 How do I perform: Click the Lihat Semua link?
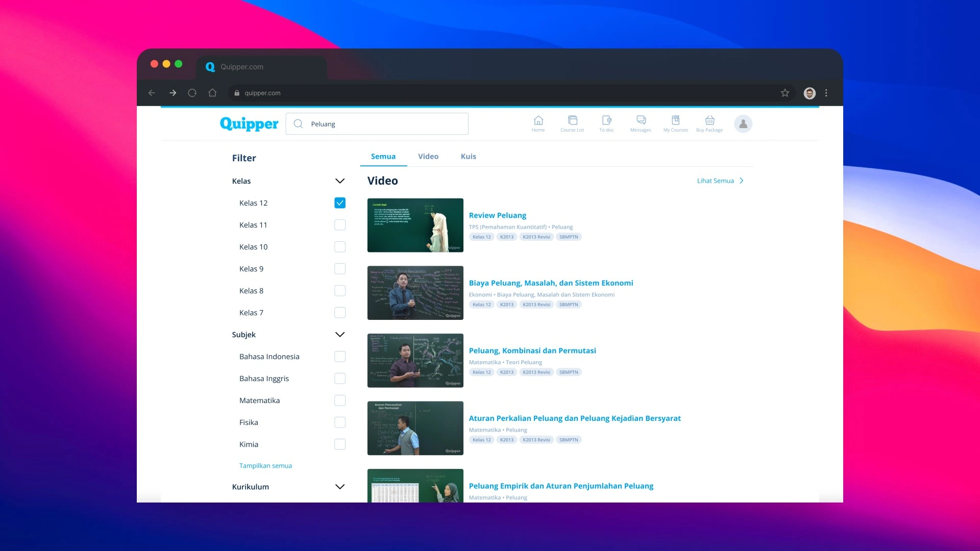click(x=715, y=180)
